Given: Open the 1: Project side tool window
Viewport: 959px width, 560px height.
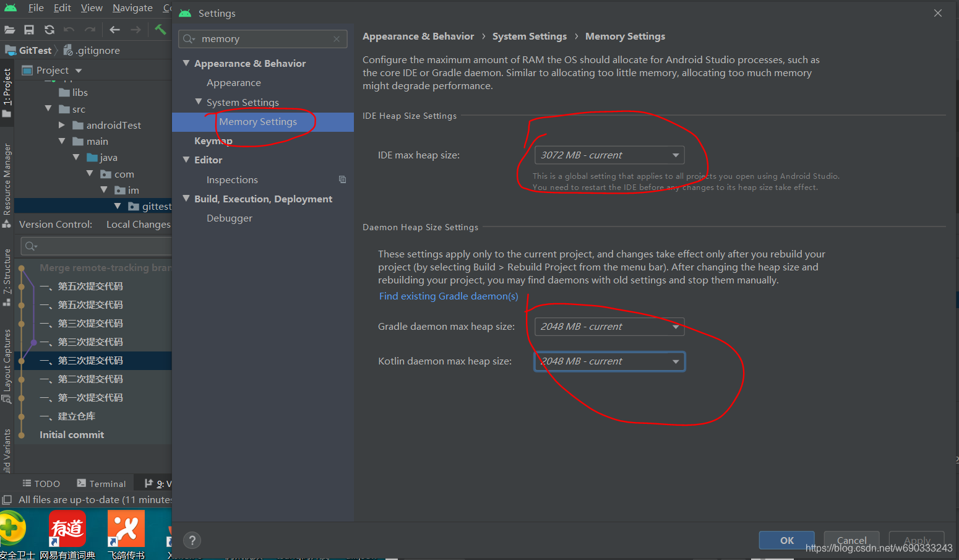Looking at the screenshot, I should (x=7, y=93).
